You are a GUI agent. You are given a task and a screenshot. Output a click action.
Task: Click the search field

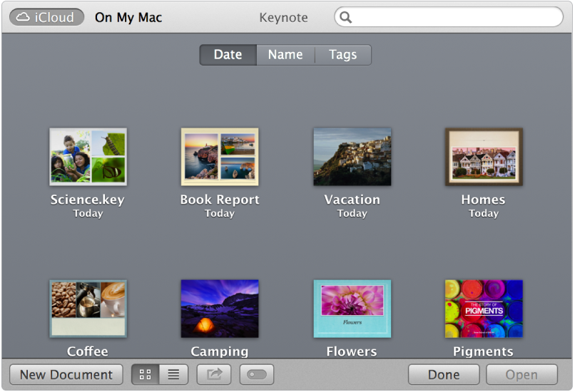449,17
